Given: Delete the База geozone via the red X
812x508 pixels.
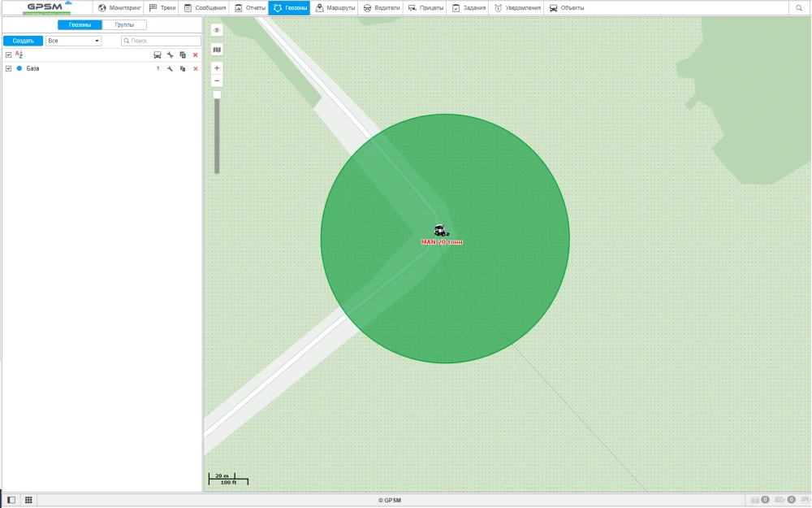Looking at the screenshot, I should pos(195,68).
